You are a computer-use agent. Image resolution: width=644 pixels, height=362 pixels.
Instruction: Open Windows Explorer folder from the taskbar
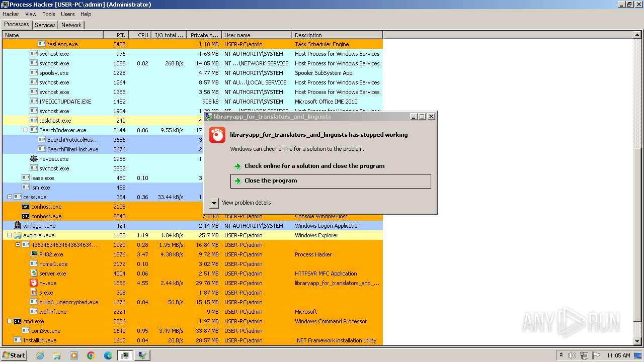(x=57, y=355)
